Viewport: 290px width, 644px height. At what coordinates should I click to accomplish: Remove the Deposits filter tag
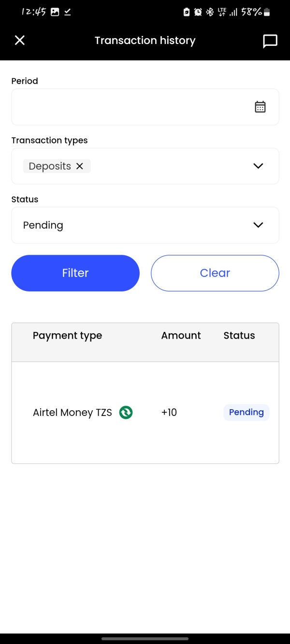click(80, 166)
